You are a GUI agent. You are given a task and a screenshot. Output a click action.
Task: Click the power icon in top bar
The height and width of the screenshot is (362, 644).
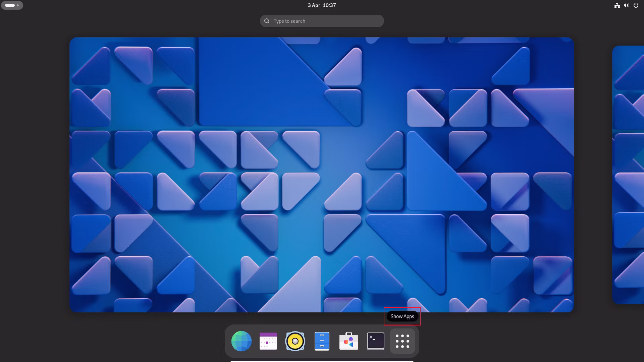[636, 5]
